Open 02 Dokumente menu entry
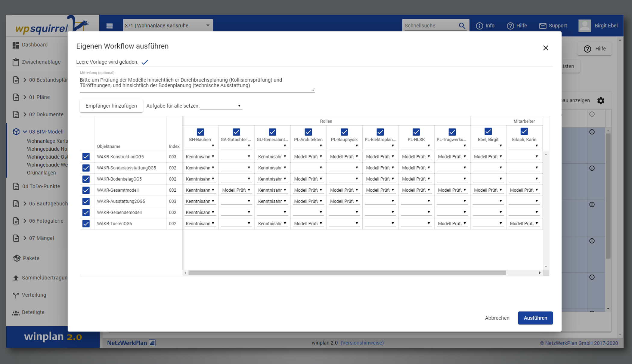Viewport: 632px width, 364px height. (46, 115)
